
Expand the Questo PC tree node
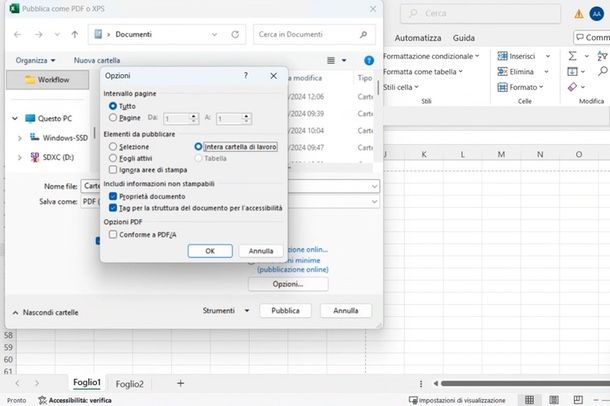pos(15,118)
